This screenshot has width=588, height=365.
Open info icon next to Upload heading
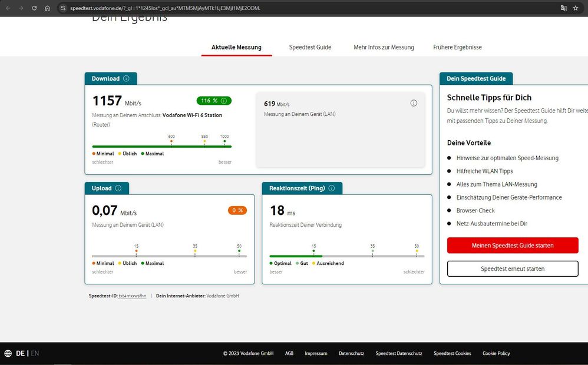tap(118, 188)
